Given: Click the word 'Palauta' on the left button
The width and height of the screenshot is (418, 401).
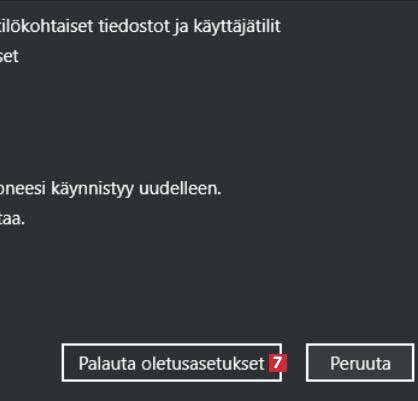Looking at the screenshot, I should pos(107,363).
